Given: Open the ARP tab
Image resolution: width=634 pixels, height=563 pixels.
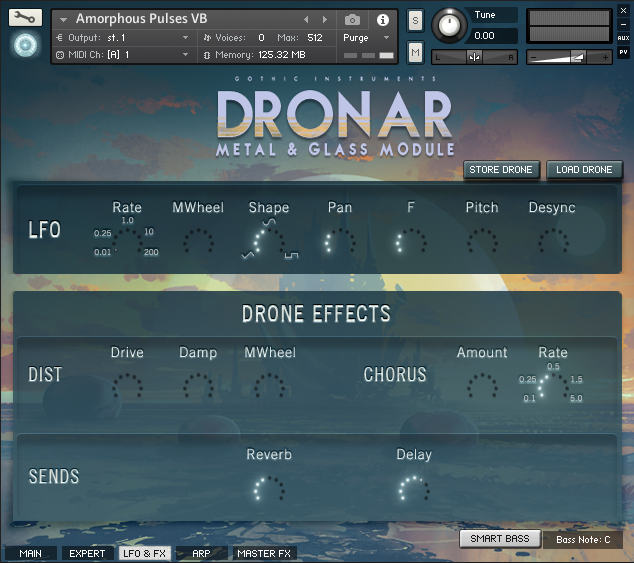Looking at the screenshot, I should [201, 553].
